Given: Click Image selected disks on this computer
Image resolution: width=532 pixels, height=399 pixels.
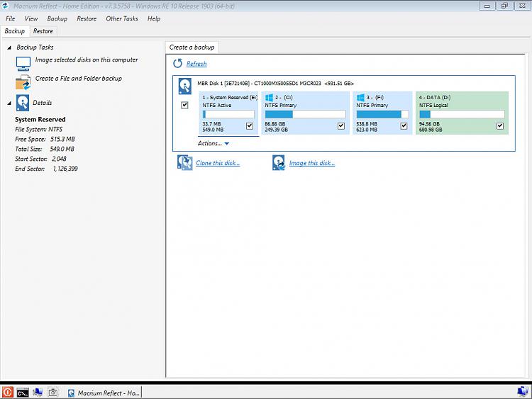Looking at the screenshot, I should point(87,60).
